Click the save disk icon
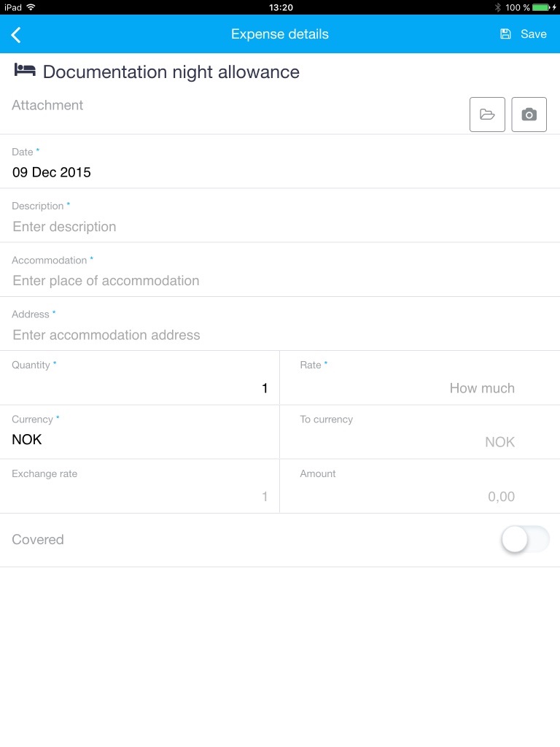 (x=505, y=34)
